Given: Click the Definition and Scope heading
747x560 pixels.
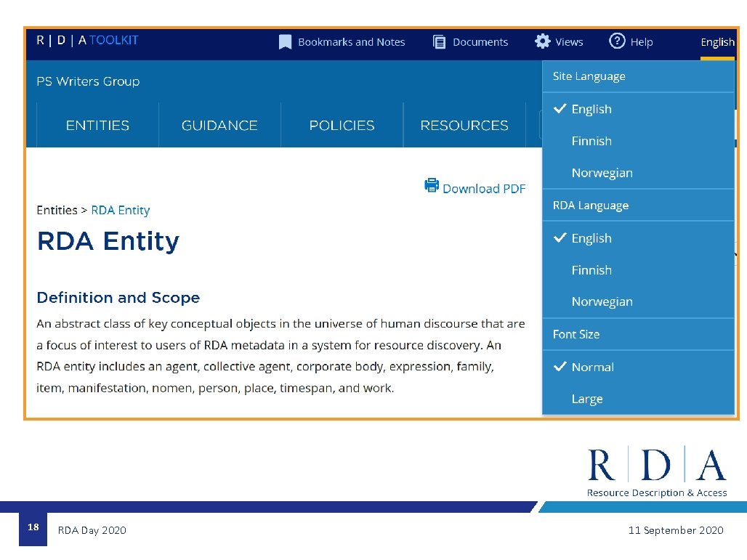Looking at the screenshot, I should [118, 298].
